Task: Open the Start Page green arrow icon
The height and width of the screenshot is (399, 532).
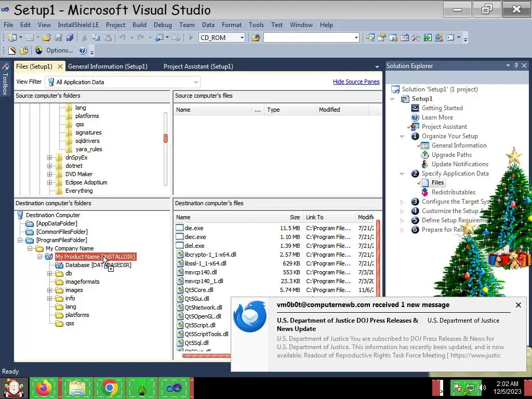Action: point(428,37)
